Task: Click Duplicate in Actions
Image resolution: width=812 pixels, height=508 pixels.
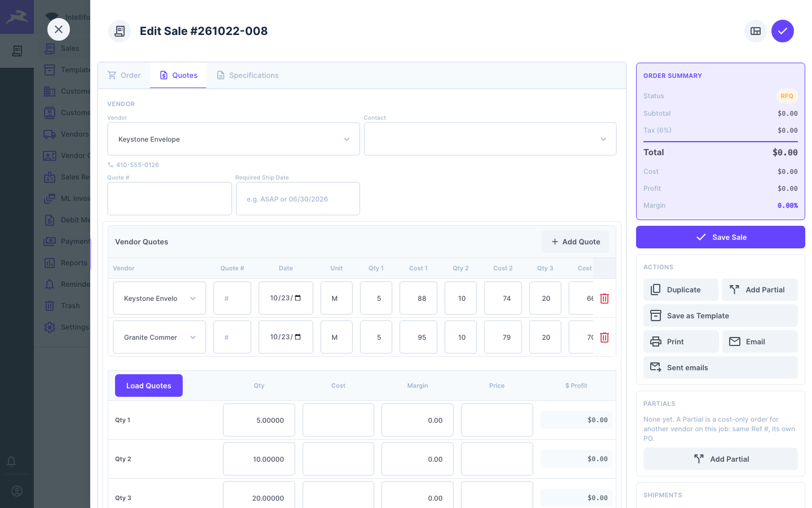Action: tap(681, 290)
